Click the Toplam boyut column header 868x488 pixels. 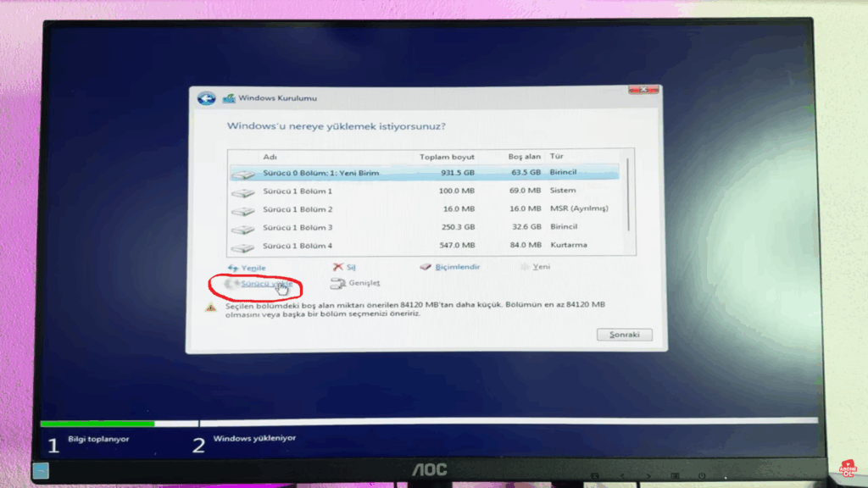click(x=447, y=157)
